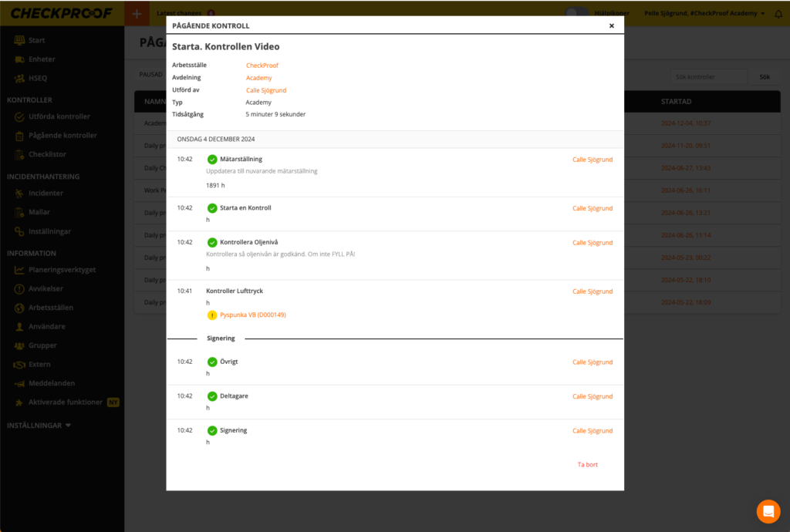
Task: Toggle the Hjälpikoner switch
Action: tap(576, 13)
